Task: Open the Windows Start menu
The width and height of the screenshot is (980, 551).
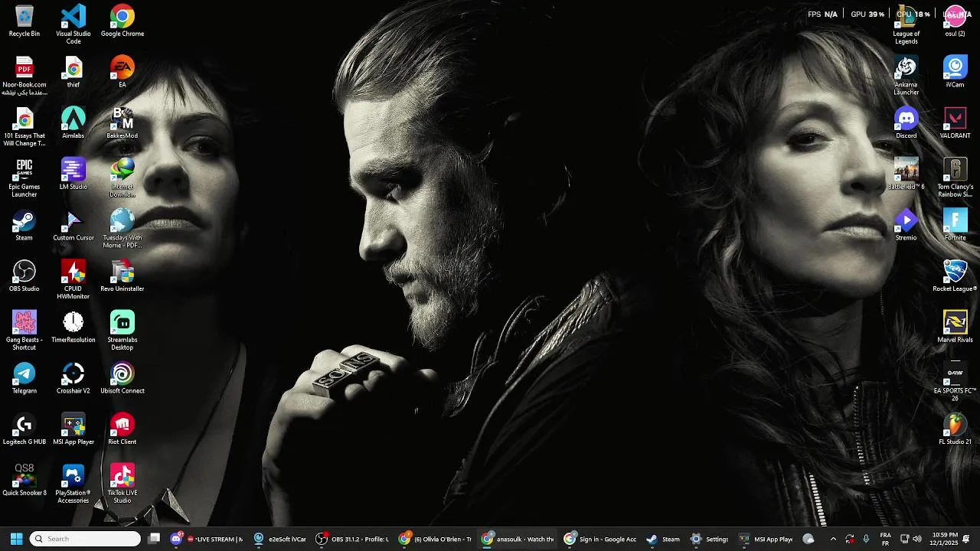Action: coord(16,539)
